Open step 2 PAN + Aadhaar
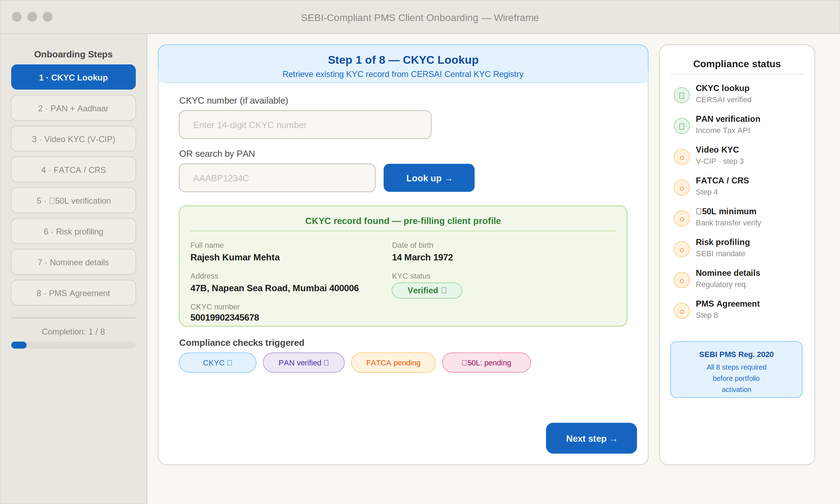The image size is (840, 504). (73, 108)
